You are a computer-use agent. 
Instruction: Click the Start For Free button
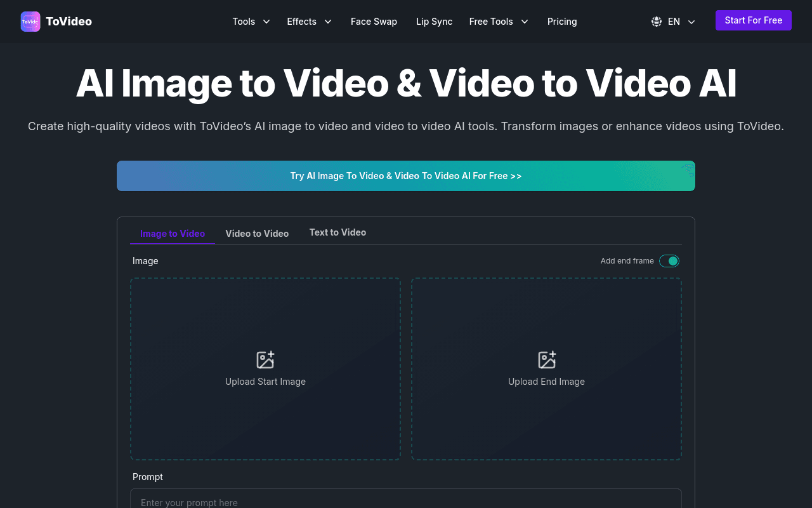(x=754, y=20)
